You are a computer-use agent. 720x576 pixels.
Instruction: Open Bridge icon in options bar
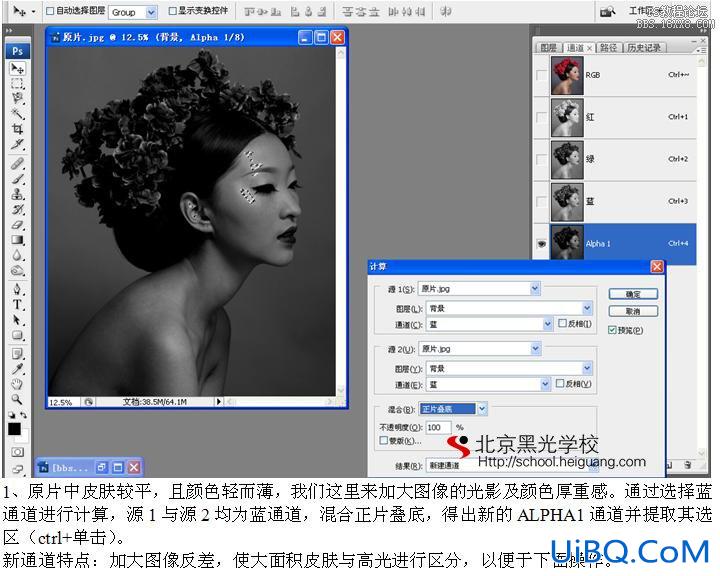(x=607, y=11)
